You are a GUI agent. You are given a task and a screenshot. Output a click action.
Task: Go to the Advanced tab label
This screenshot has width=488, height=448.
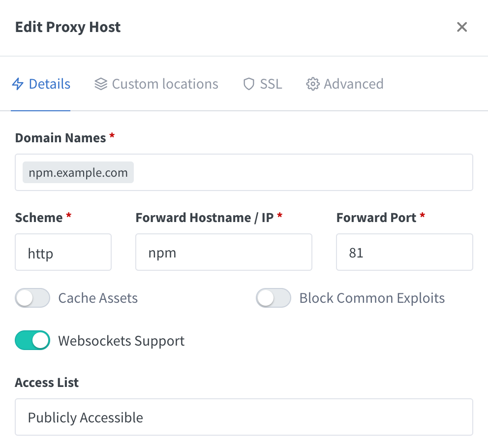(353, 84)
